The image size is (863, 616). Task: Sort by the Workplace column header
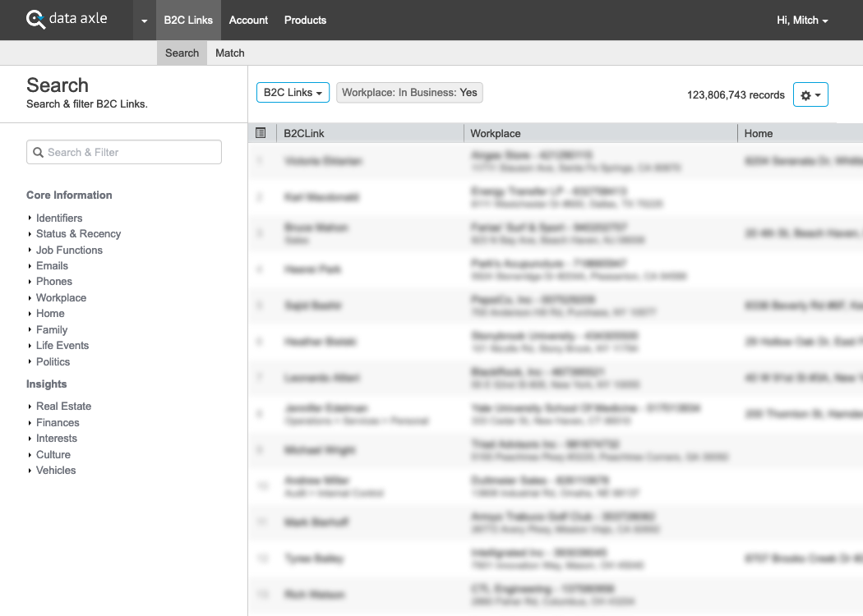coord(496,133)
